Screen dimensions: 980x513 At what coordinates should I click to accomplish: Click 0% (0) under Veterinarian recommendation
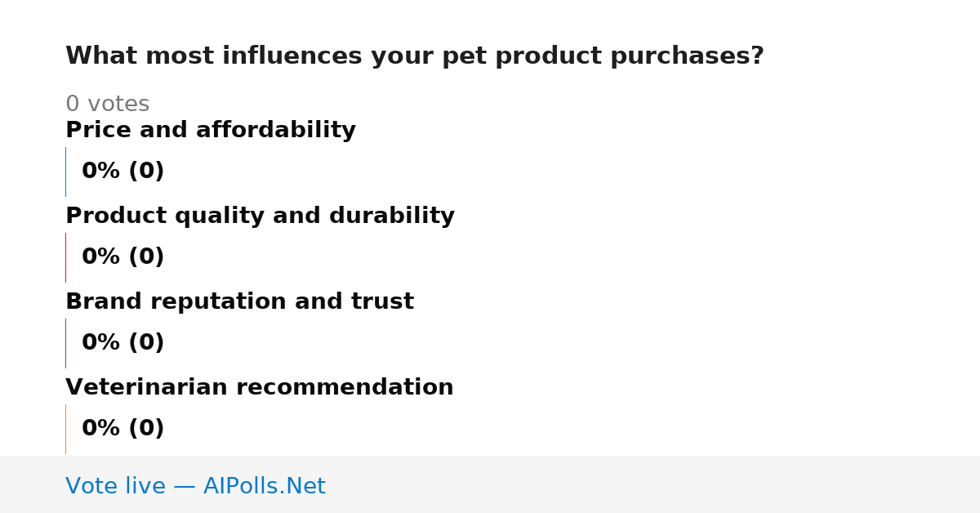[x=123, y=429]
